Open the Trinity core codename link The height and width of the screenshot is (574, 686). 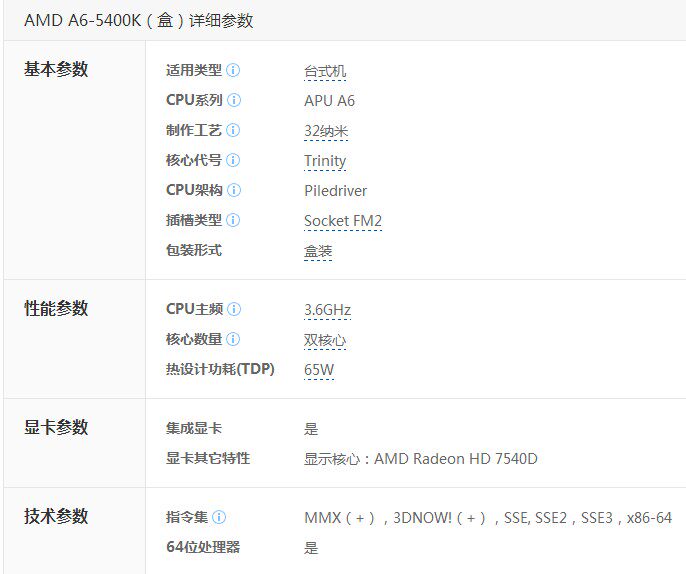(x=325, y=161)
